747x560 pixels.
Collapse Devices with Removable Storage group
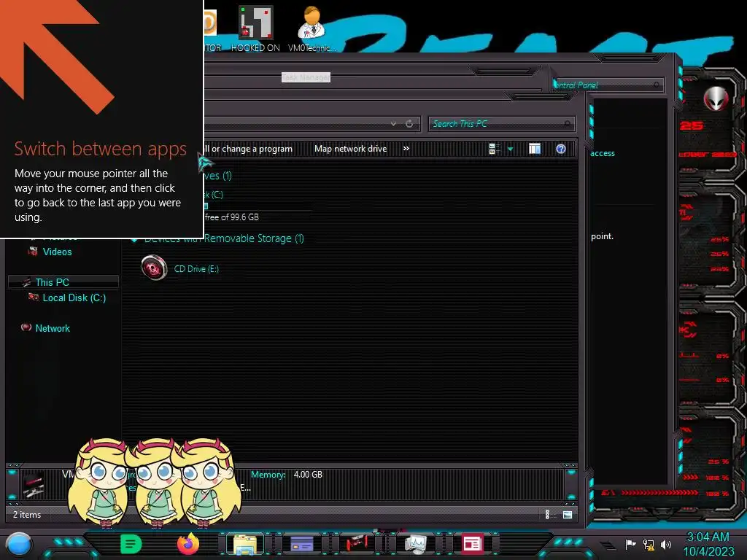(135, 239)
